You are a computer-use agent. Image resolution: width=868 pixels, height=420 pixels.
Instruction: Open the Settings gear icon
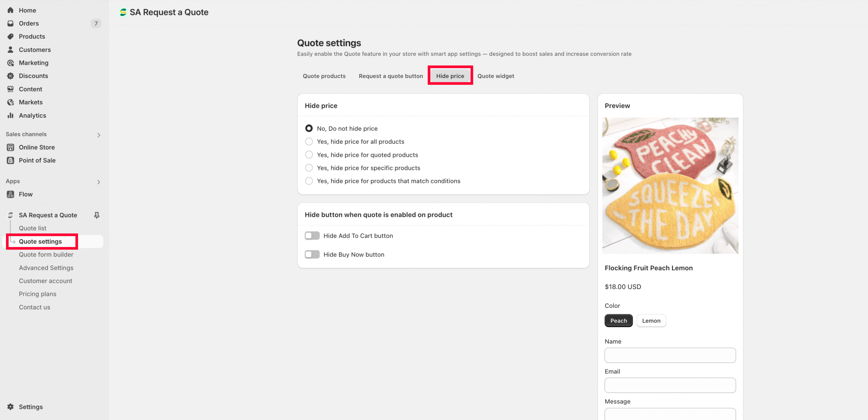(11, 407)
